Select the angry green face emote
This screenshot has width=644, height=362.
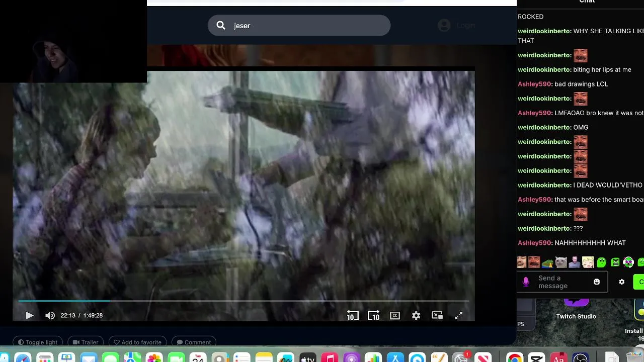[615, 262]
